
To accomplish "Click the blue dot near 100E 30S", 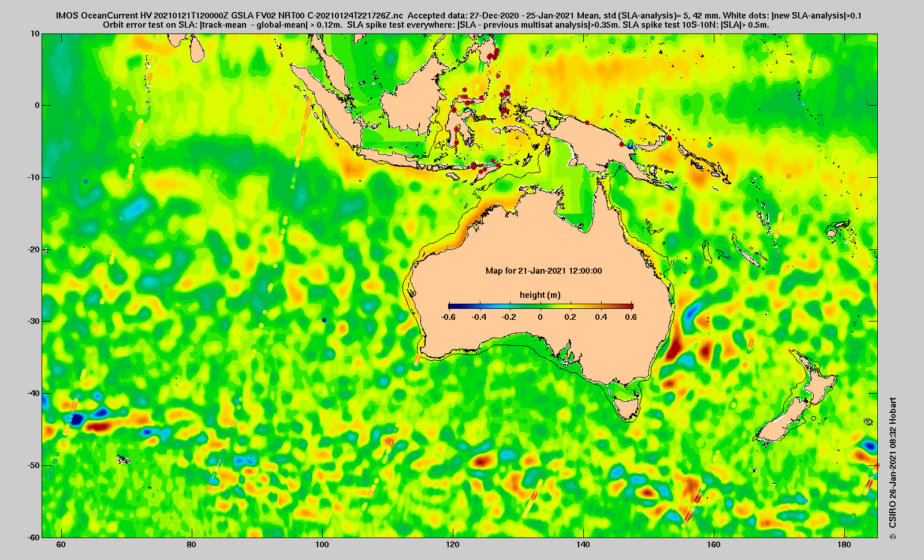I will click(324, 320).
